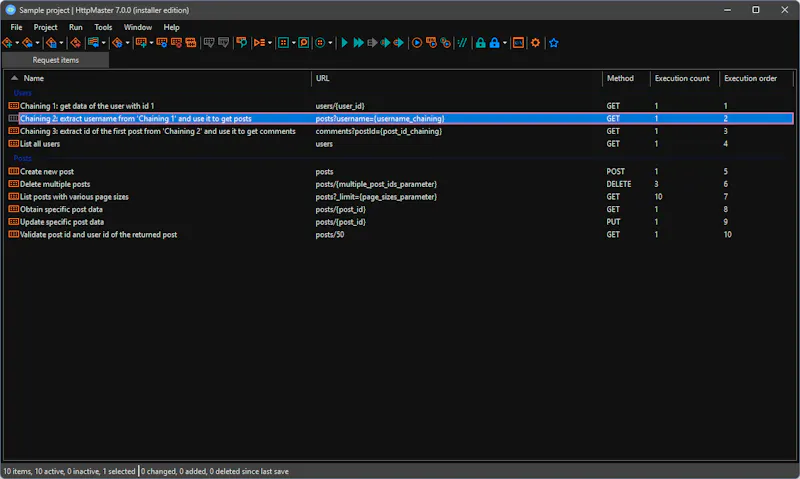Viewport: 800px width, 479px height.
Task: Open the Project menu
Action: click(x=45, y=27)
